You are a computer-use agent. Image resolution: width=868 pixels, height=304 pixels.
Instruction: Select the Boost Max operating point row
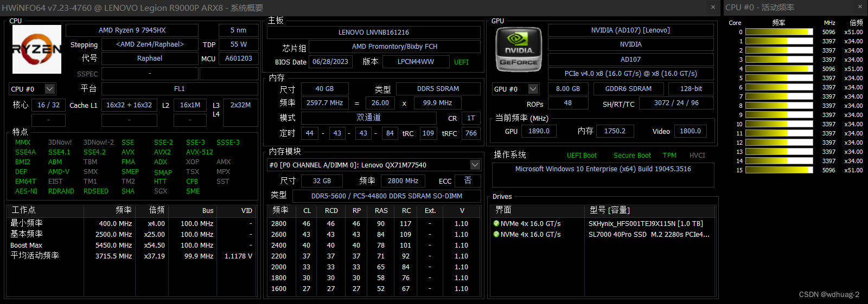(x=131, y=245)
